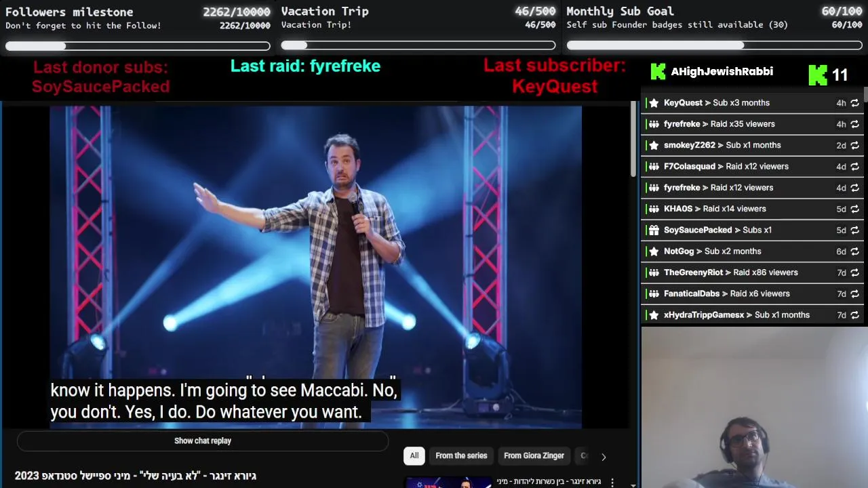Image resolution: width=868 pixels, height=488 pixels.
Task: Click the Show chat replay button
Action: tap(203, 441)
